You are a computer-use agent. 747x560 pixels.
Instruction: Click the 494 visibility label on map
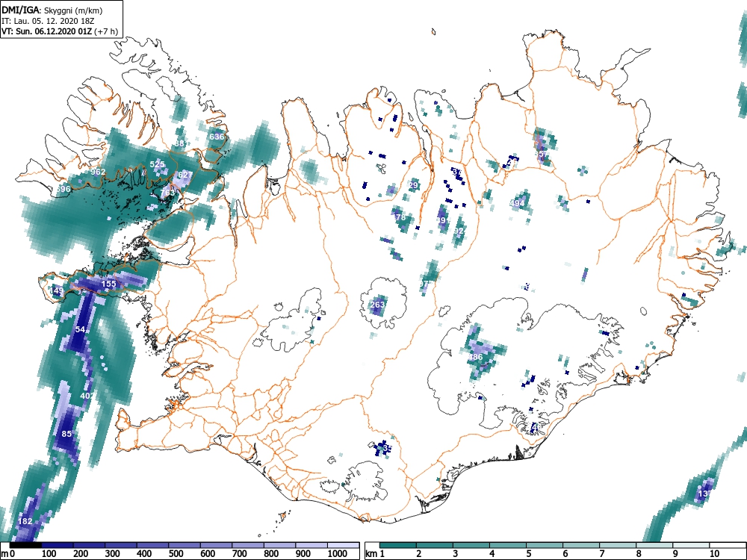[518, 203]
